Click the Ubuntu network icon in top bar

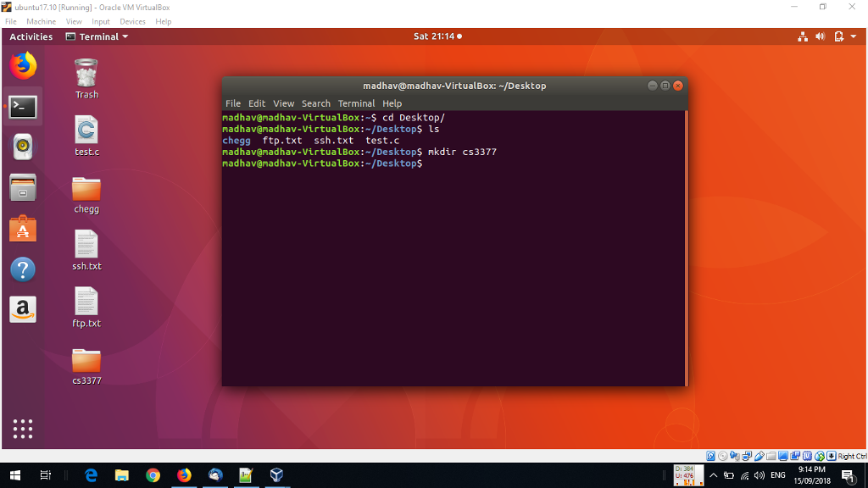pos(803,36)
